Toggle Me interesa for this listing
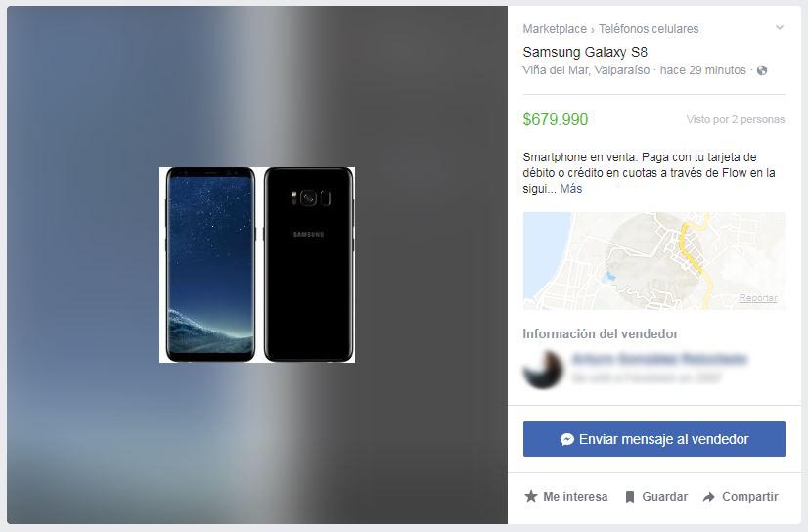Image resolution: width=808 pixels, height=532 pixels. tap(565, 497)
